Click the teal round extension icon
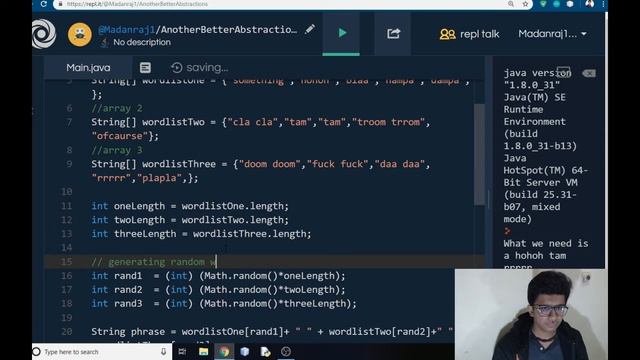Viewport: 640px width, 360px height. (x=556, y=4)
